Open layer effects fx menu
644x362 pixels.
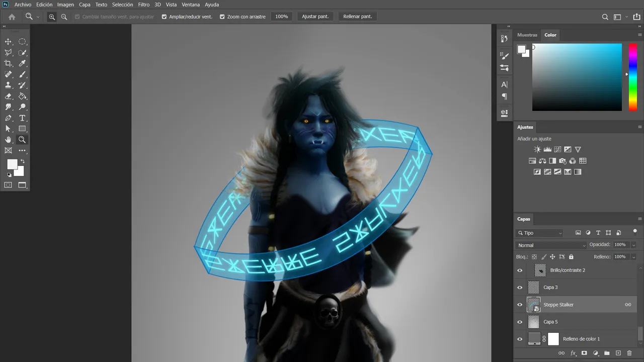coord(573,353)
